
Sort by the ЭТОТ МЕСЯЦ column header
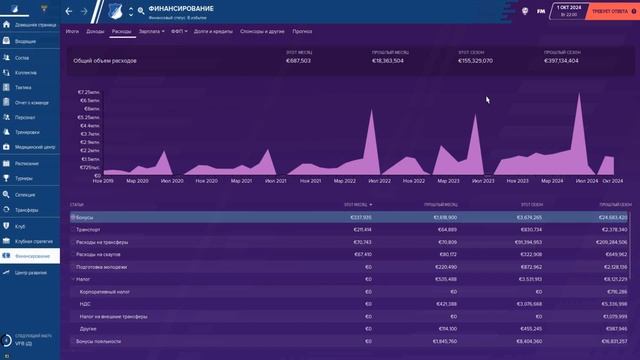[x=358, y=204]
